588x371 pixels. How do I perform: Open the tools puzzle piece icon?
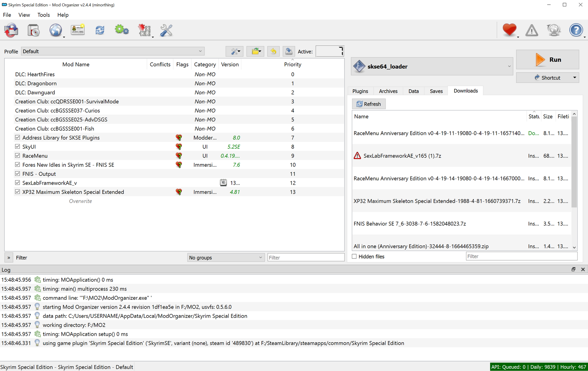tap(144, 30)
